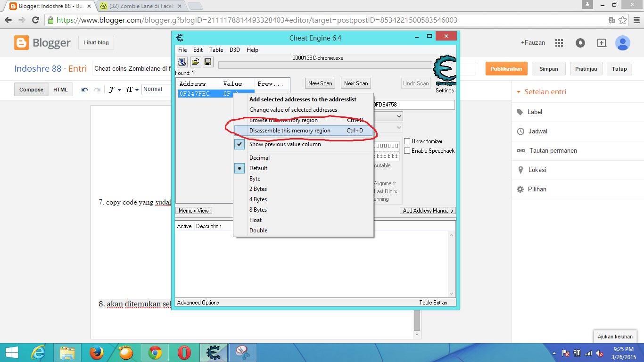The width and height of the screenshot is (644, 362).
Task: Open the Help menu in Cheat Engine
Action: 252,50
